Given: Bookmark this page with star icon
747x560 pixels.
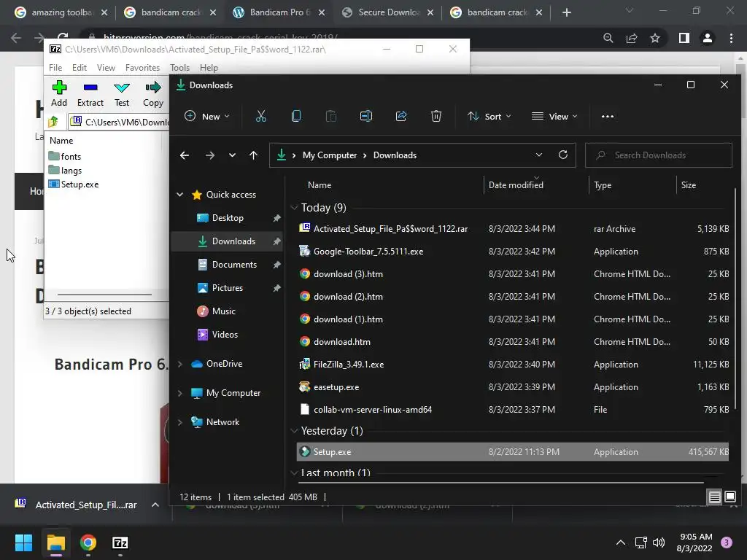Looking at the screenshot, I should tap(655, 38).
